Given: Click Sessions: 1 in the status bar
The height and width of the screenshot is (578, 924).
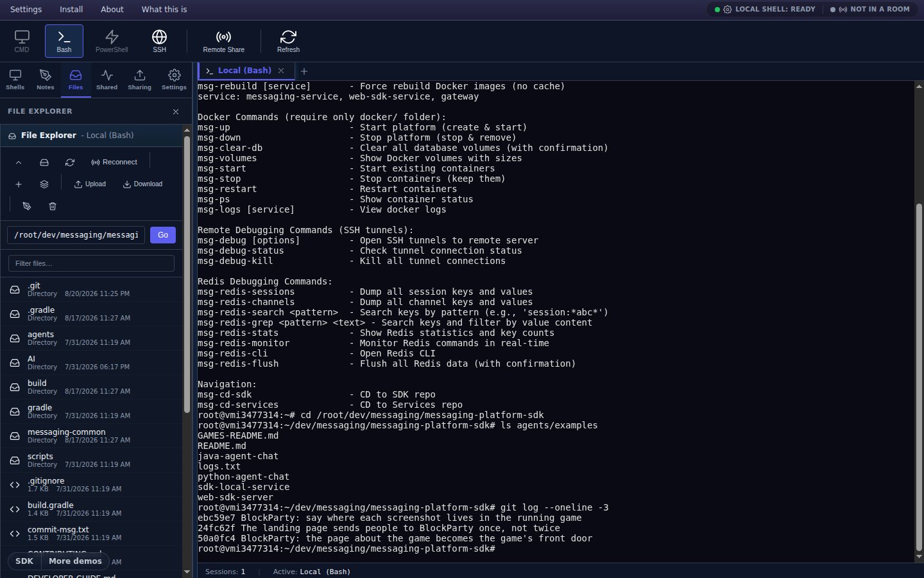Looking at the screenshot, I should click(x=225, y=572).
